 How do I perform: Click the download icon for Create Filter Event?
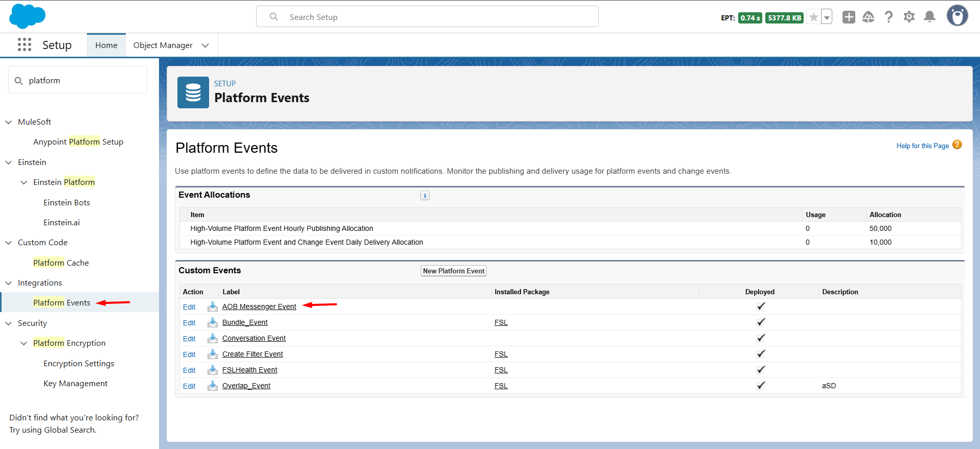click(x=213, y=354)
